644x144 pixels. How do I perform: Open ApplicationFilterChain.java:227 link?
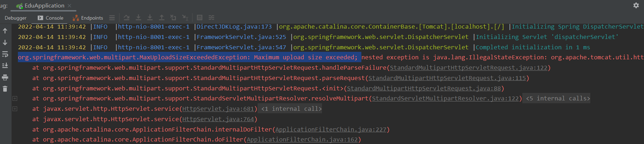pyautogui.click(x=331, y=129)
